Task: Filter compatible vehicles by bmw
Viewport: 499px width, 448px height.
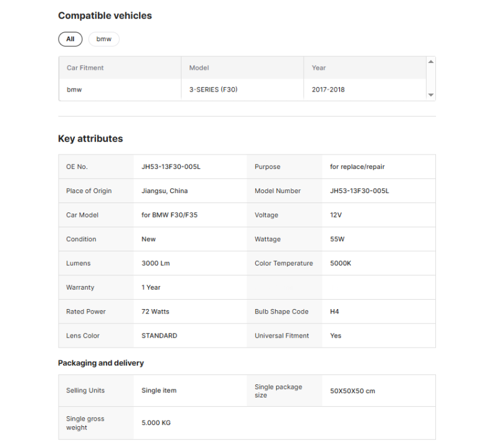Action: coord(104,39)
